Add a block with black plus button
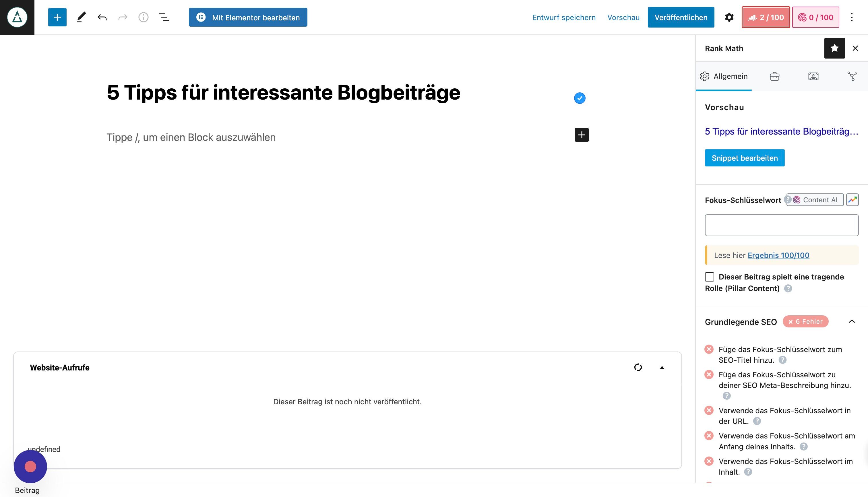This screenshot has height=497, width=868. click(582, 135)
